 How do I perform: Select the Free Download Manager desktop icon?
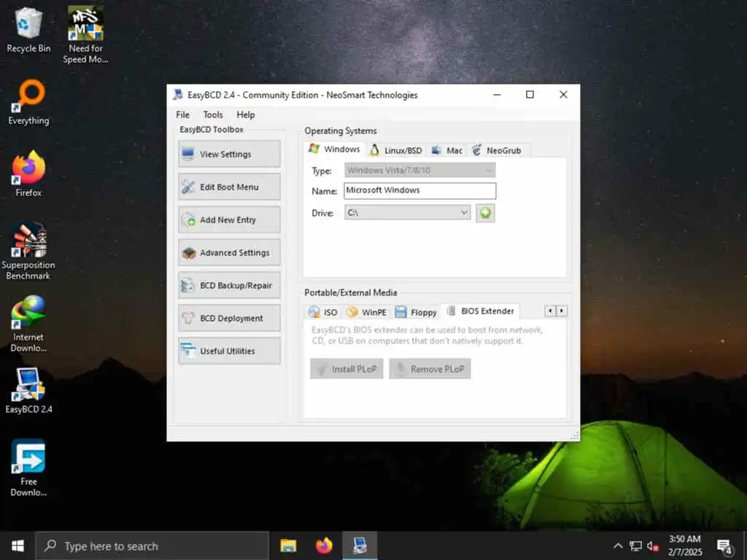28,468
